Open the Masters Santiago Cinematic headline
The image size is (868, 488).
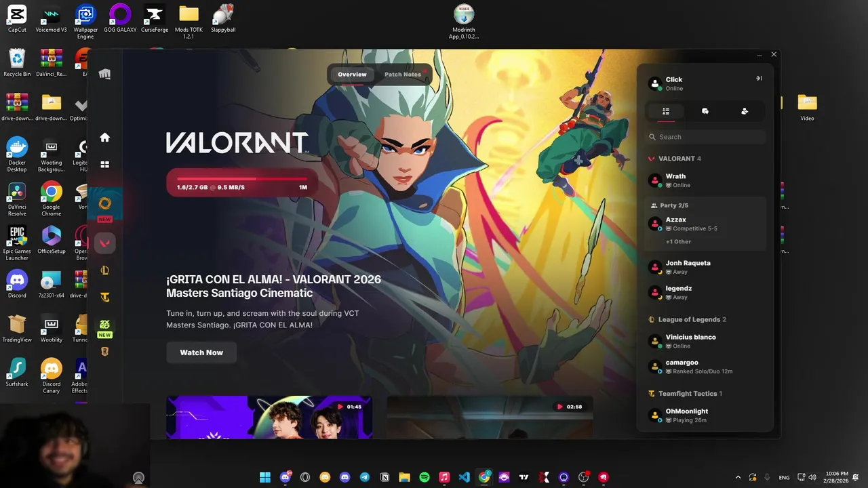273,286
